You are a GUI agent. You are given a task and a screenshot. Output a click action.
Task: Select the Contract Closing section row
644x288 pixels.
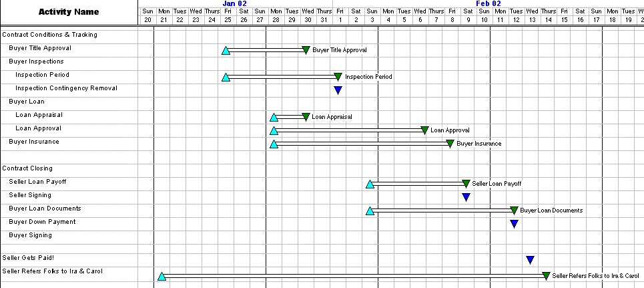coord(27,168)
